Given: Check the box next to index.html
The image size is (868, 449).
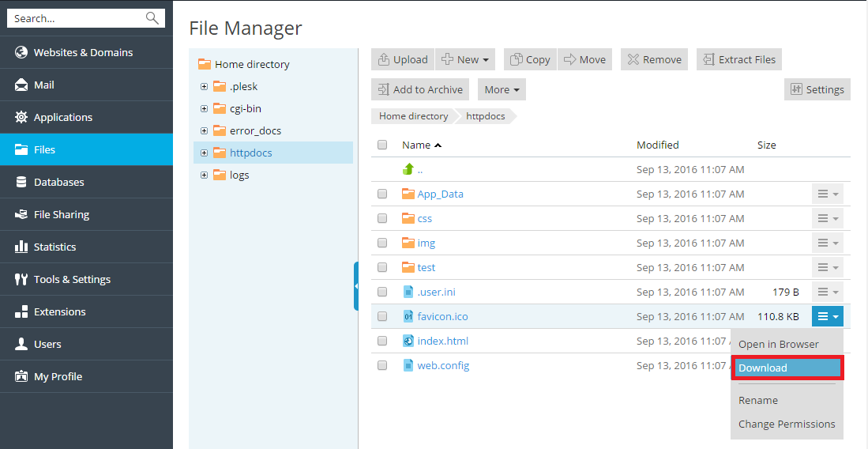Looking at the screenshot, I should coord(382,341).
